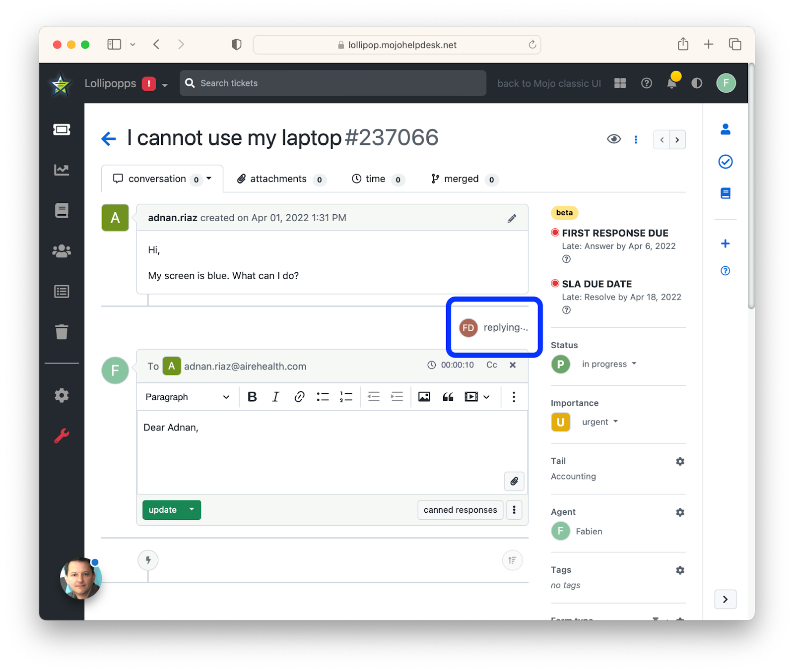Toggle numbered list
794x672 pixels.
346,397
